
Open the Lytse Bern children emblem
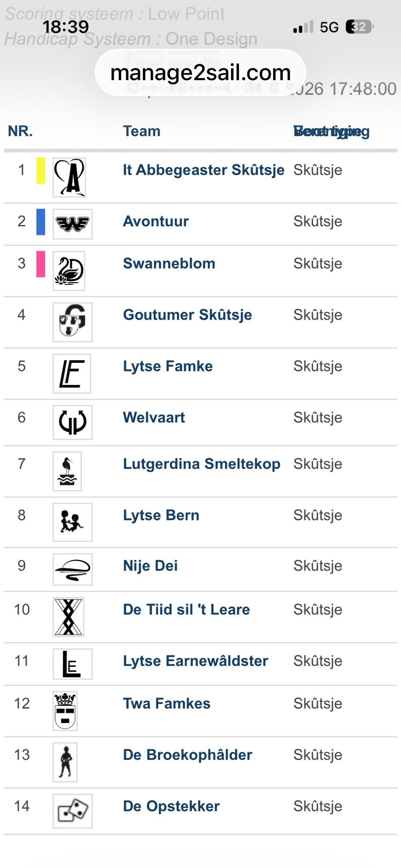(72, 522)
